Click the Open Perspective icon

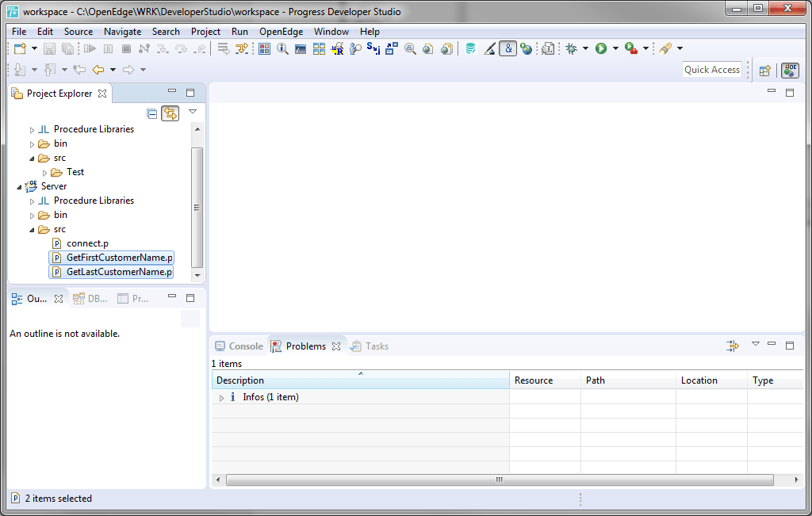point(765,71)
